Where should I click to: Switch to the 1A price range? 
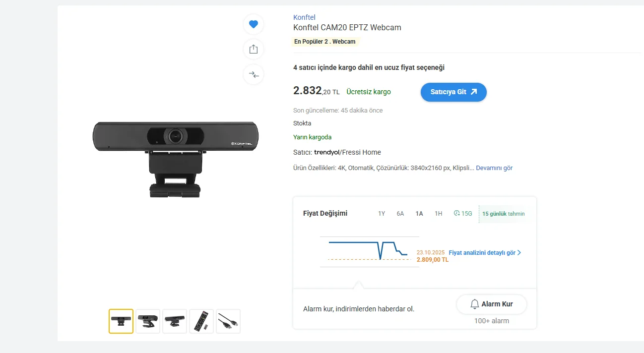tap(419, 214)
